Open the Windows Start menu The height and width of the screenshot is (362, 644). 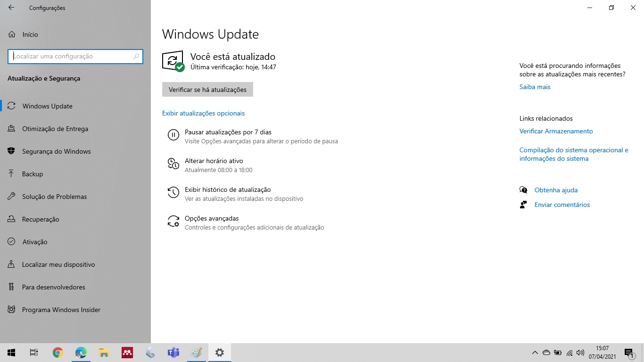click(x=11, y=353)
